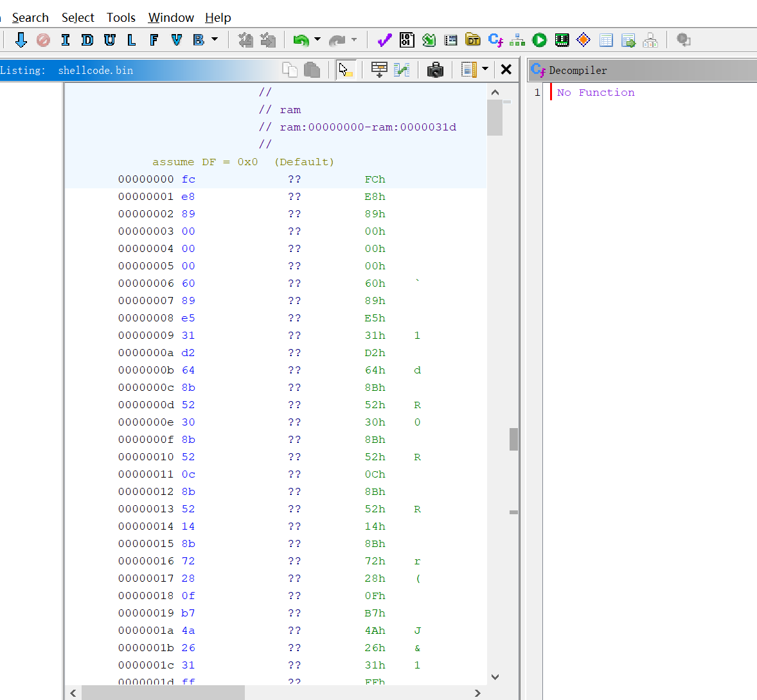Click the green undo arrow
This screenshot has height=700, width=757.
300,40
